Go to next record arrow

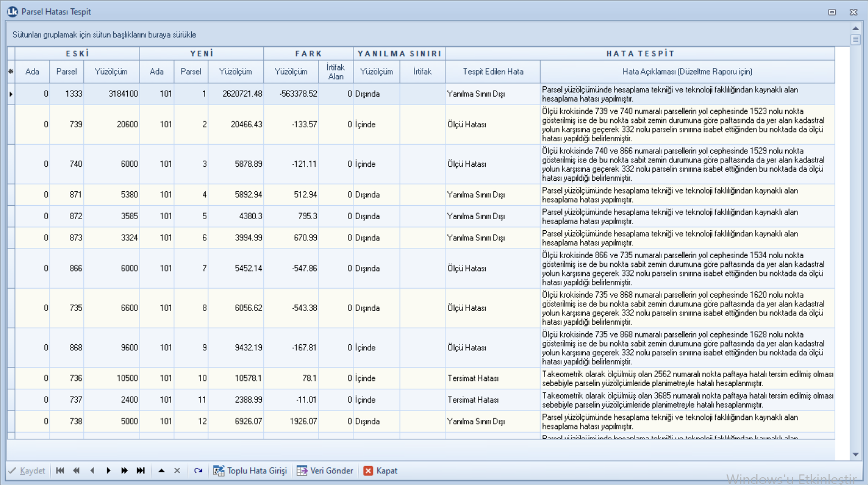tap(108, 471)
